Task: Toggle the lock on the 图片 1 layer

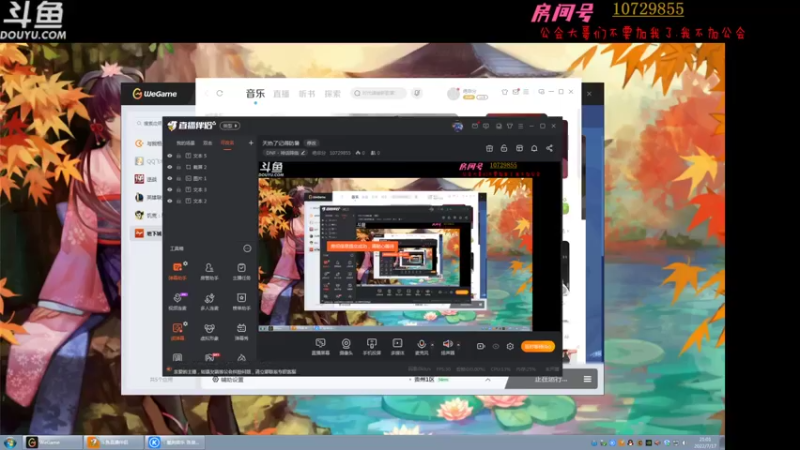Action: [179, 178]
